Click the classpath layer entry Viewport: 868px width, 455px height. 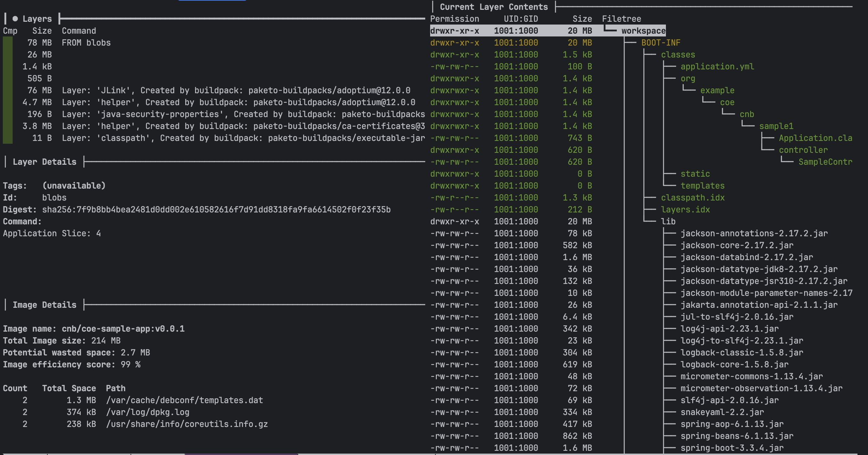click(x=243, y=138)
